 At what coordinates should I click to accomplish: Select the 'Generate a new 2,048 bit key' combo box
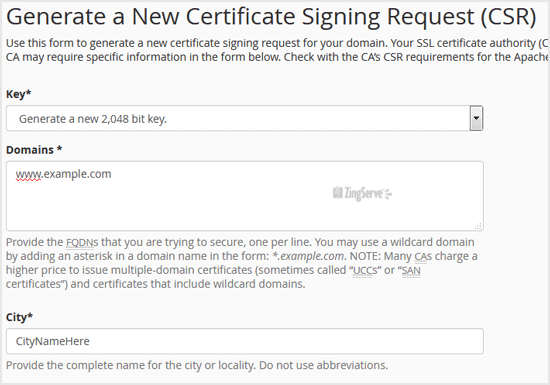coord(244,119)
